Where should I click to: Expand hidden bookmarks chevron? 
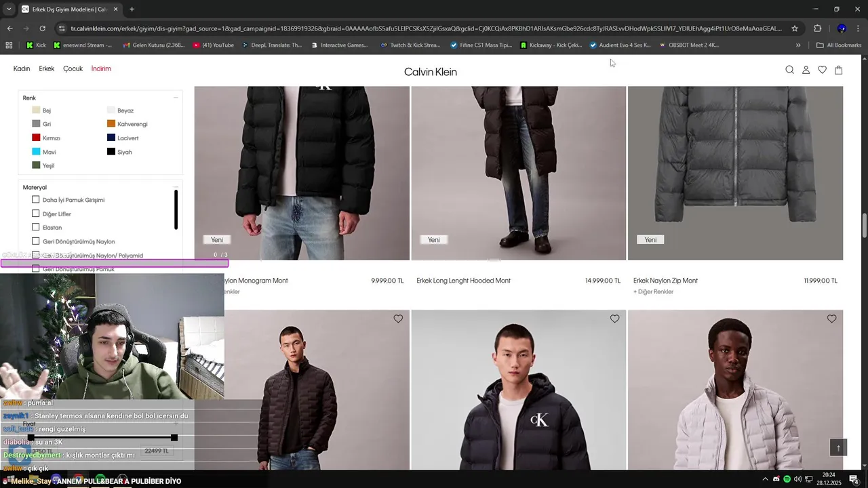tap(798, 45)
